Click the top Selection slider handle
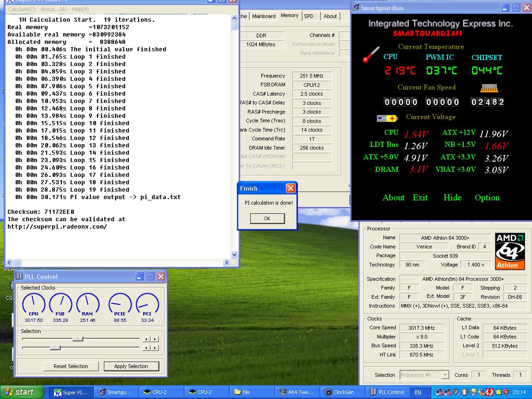 pyautogui.click(x=78, y=339)
